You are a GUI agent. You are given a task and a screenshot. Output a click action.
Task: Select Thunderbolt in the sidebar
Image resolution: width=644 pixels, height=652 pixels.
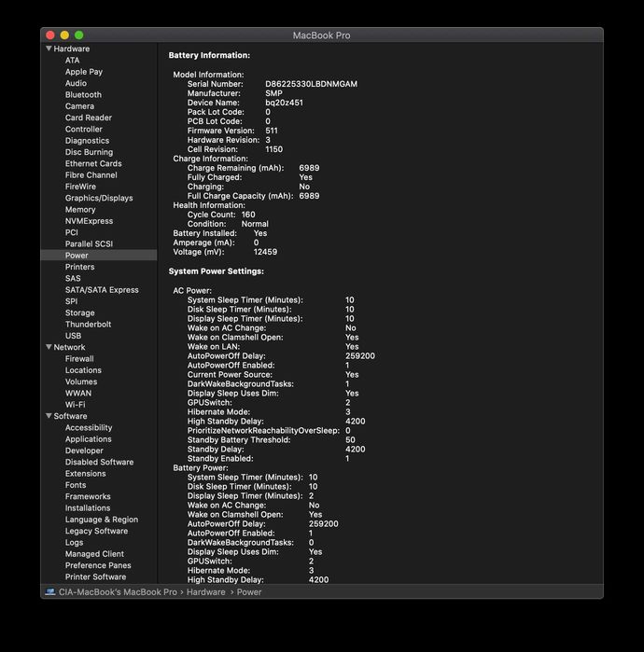[88, 325]
